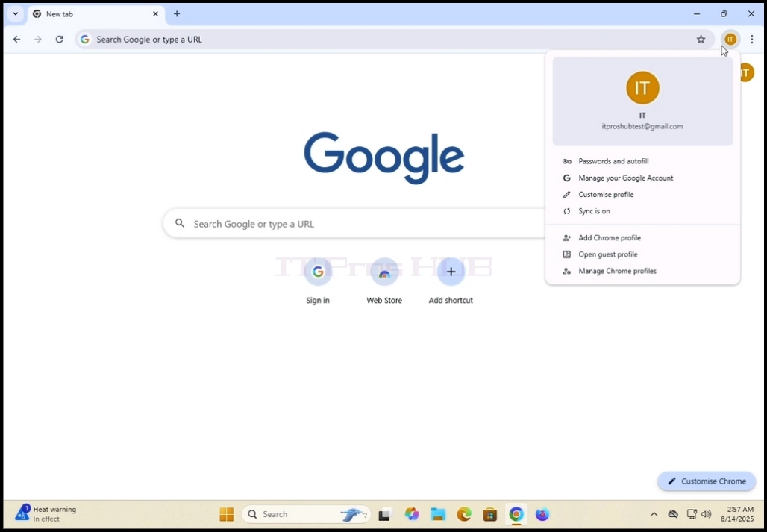Open the Sign in shortcut

pos(318,281)
